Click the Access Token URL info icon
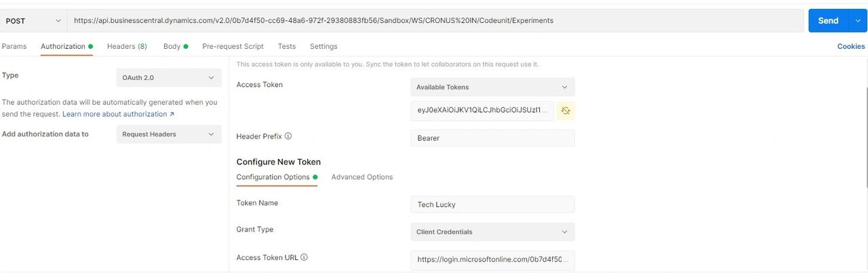 tap(304, 257)
